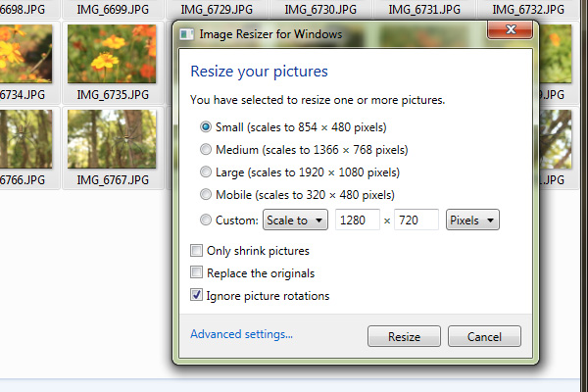This screenshot has height=392, width=588.
Task: Enable Only shrink pictures checkbox
Action: tap(196, 250)
